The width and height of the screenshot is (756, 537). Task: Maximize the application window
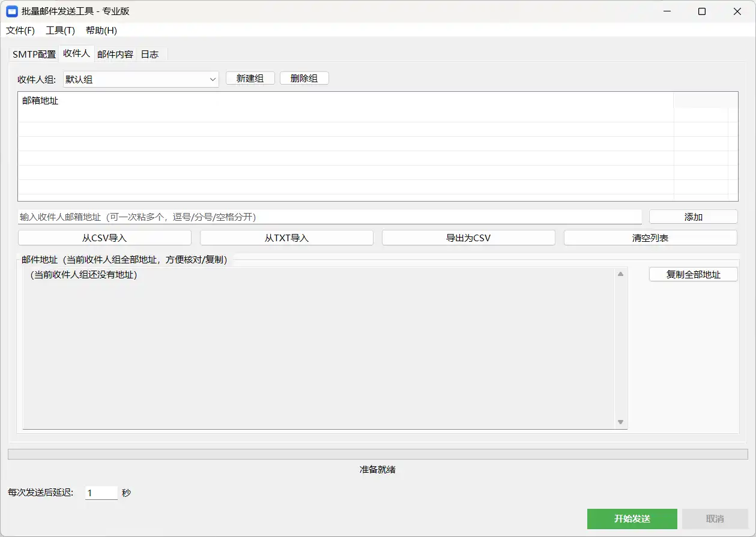point(702,11)
